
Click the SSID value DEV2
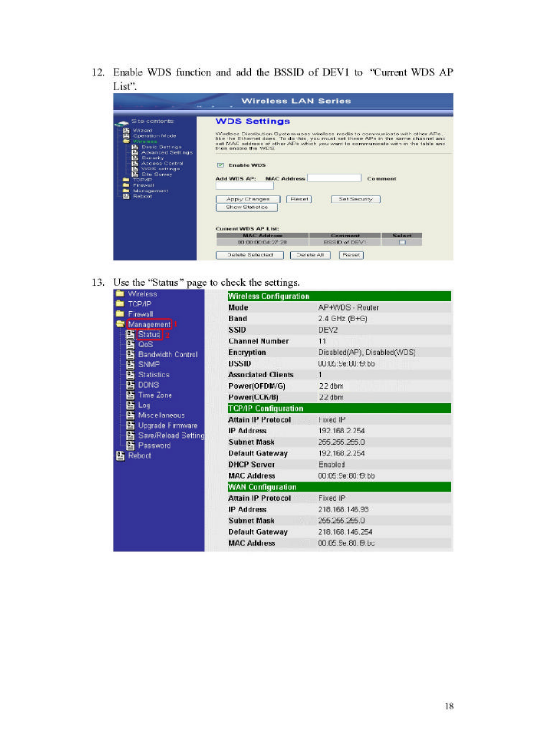pyautogui.click(x=328, y=330)
